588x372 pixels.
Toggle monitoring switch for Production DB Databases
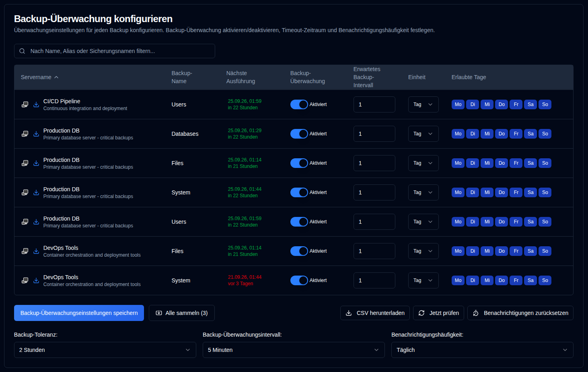tap(299, 134)
